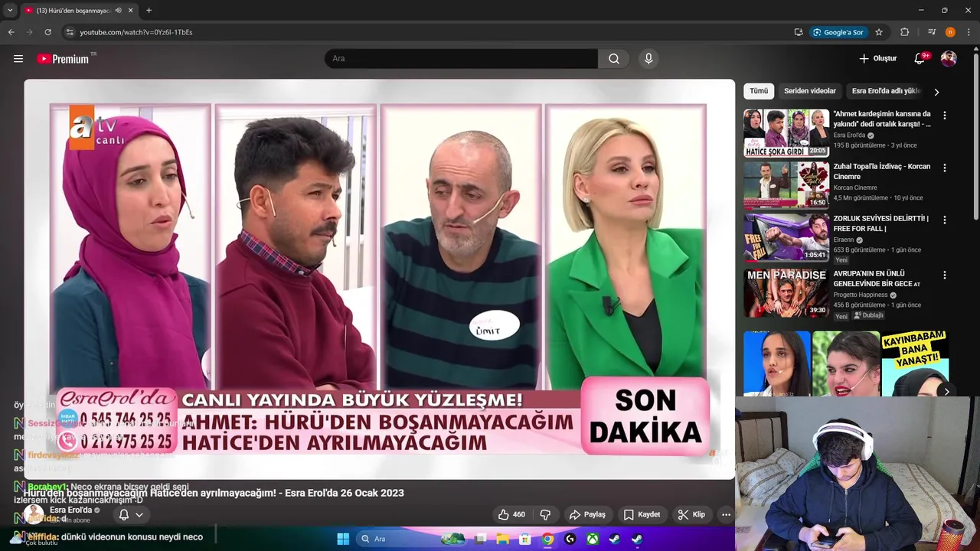The width and height of the screenshot is (980, 551).
Task: Share the video via Paylaş
Action: (587, 514)
